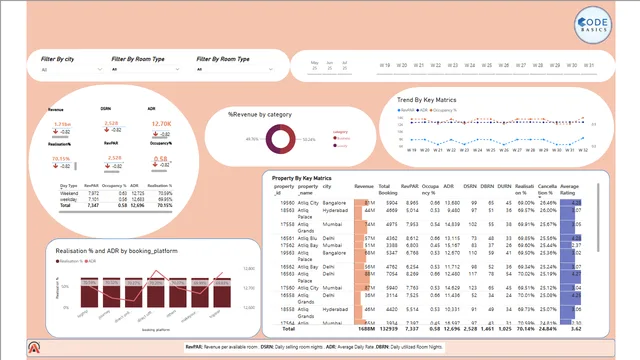Click the '1688M' total revenue value
Image resolution: width=640 pixels, height=360 pixels.
click(367, 329)
